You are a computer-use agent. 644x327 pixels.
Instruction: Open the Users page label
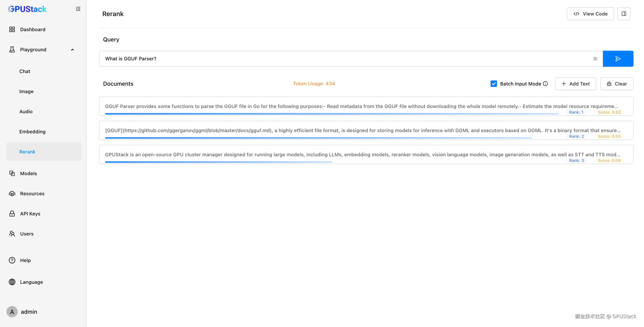coord(27,234)
